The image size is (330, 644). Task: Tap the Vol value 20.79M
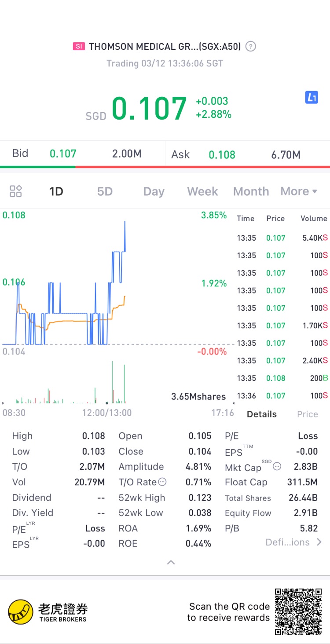pos(90,482)
